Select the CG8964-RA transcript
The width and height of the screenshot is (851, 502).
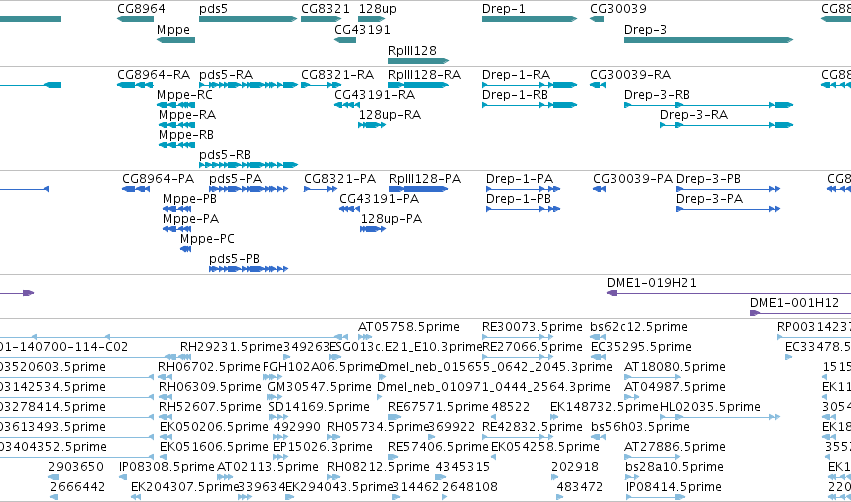coord(136,85)
